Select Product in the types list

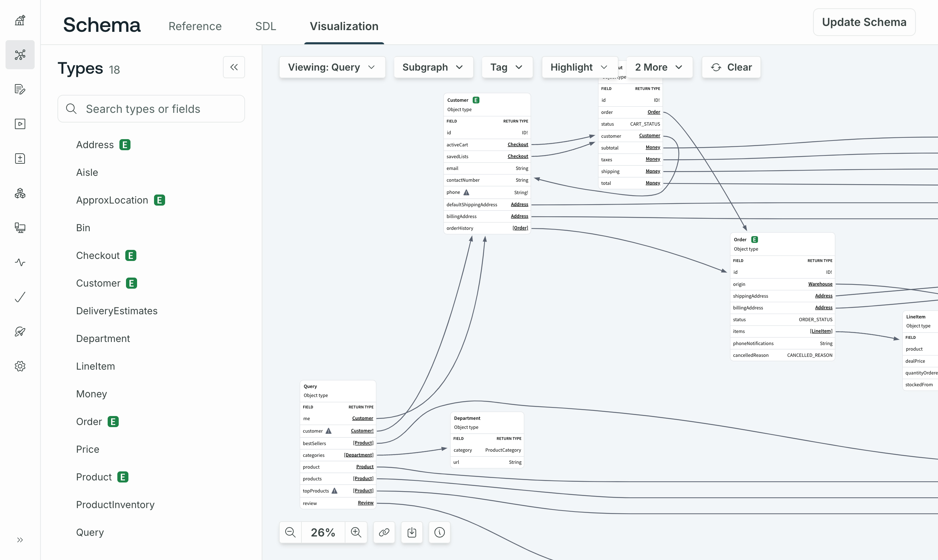point(94,477)
